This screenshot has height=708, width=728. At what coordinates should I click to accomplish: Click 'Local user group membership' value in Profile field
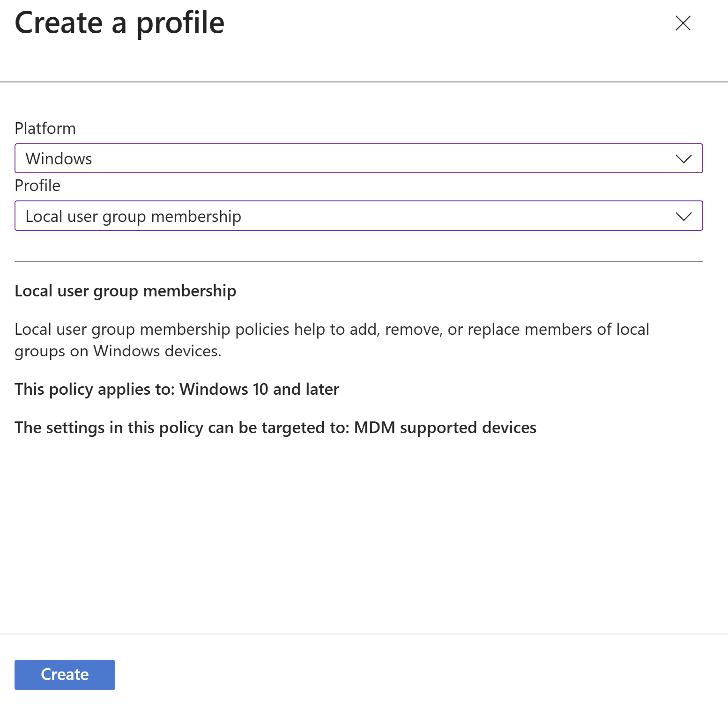133,216
